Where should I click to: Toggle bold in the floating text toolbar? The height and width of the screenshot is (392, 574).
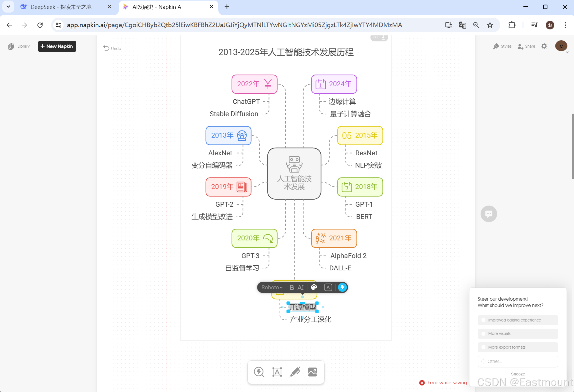(x=291, y=288)
